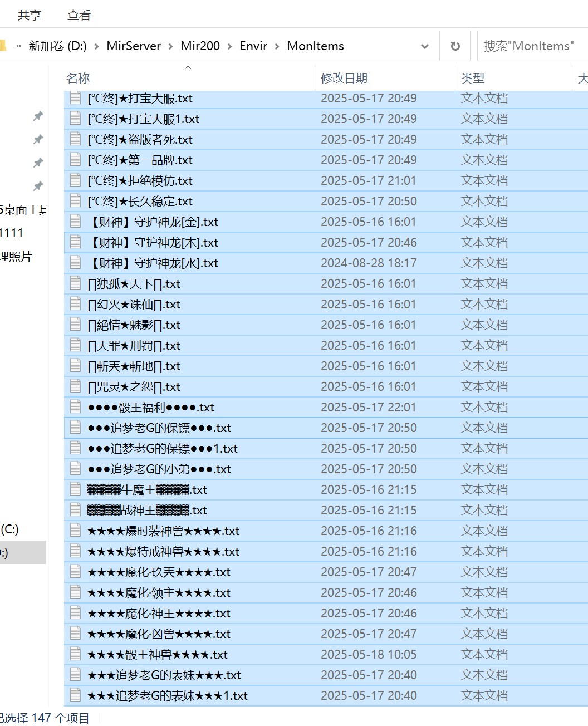Click file icon of [℃终]★长久稳定.txt
The width and height of the screenshot is (588, 726).
tap(75, 201)
